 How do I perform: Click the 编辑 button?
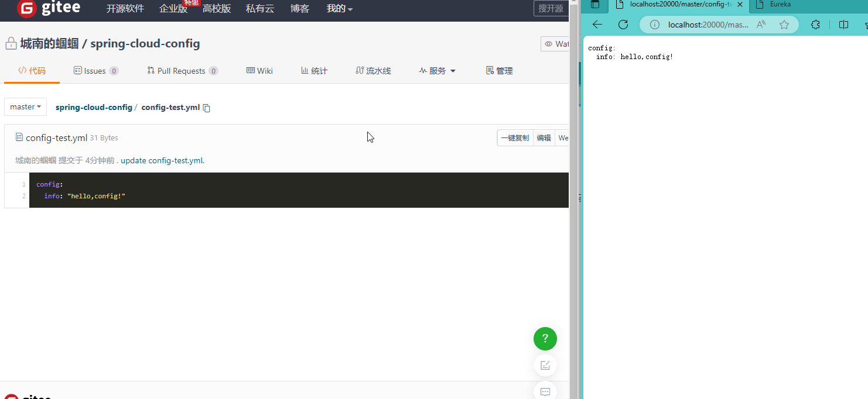(544, 138)
